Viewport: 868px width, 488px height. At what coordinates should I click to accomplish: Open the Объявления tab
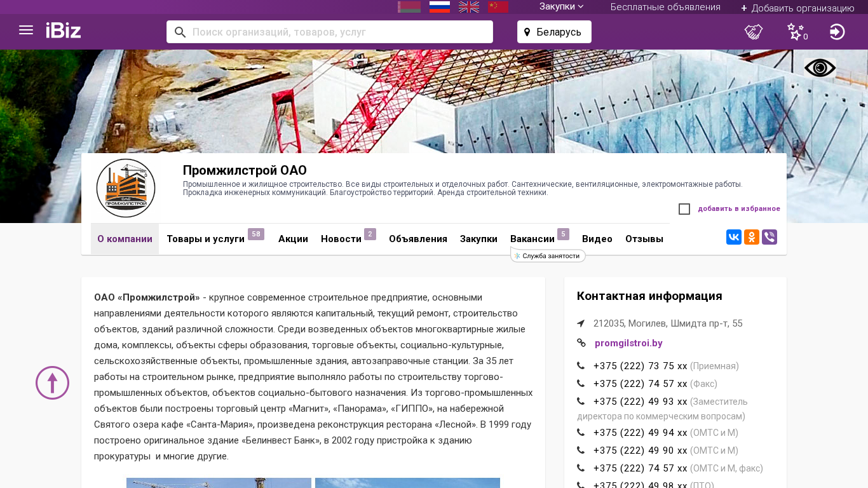(418, 239)
